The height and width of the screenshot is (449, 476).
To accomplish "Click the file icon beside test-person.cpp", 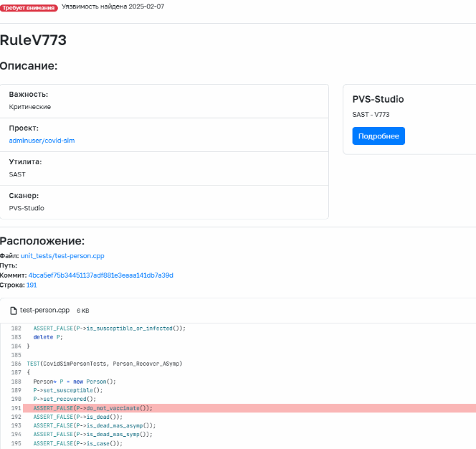I will (x=14, y=311).
